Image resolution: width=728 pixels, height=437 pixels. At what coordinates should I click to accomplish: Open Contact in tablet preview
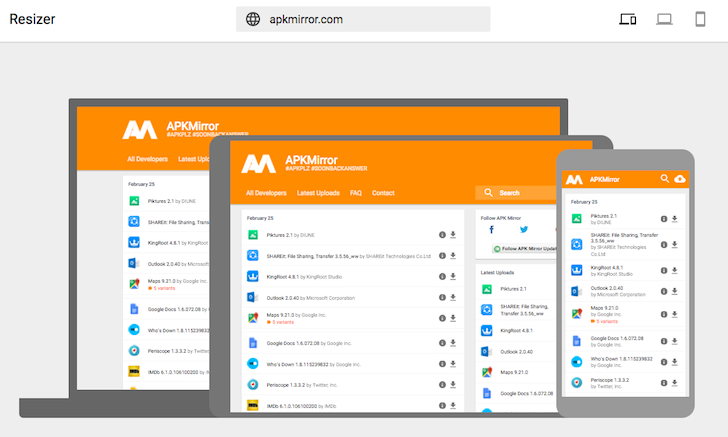point(383,193)
